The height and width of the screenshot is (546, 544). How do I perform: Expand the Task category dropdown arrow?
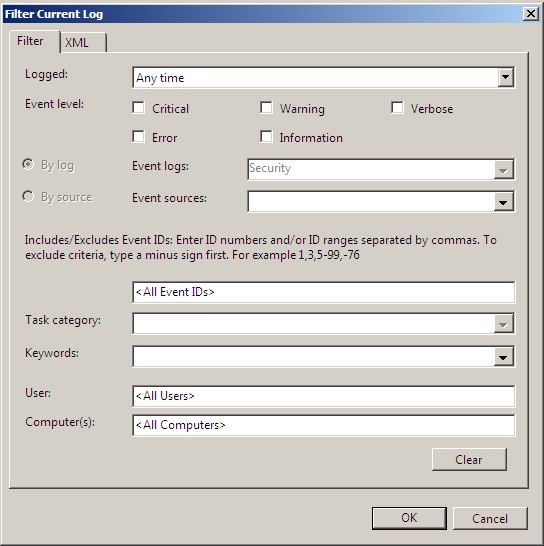[503, 324]
